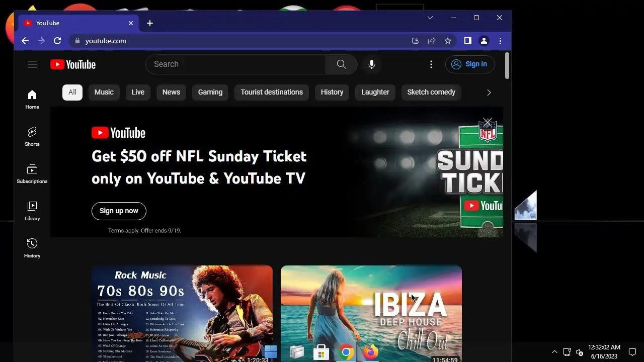Select the History category chip
This screenshot has width=644, height=362.
[332, 92]
